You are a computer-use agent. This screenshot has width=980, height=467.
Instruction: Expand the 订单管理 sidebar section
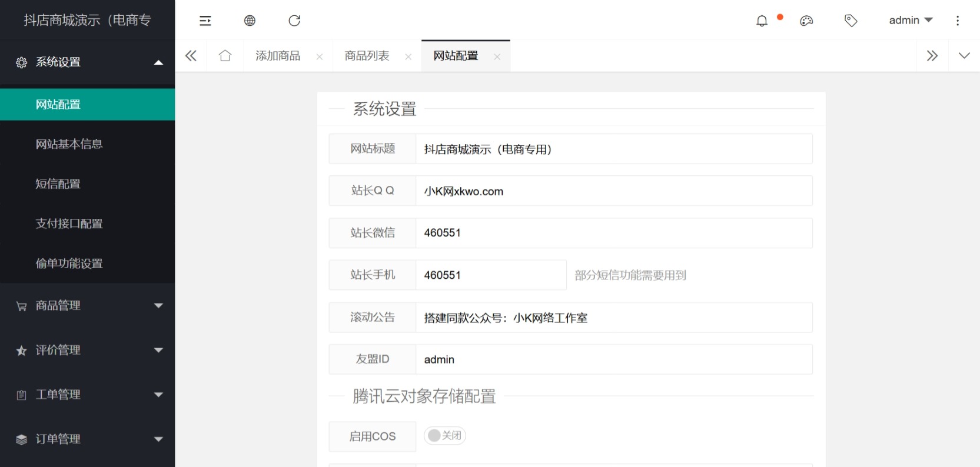tap(87, 439)
